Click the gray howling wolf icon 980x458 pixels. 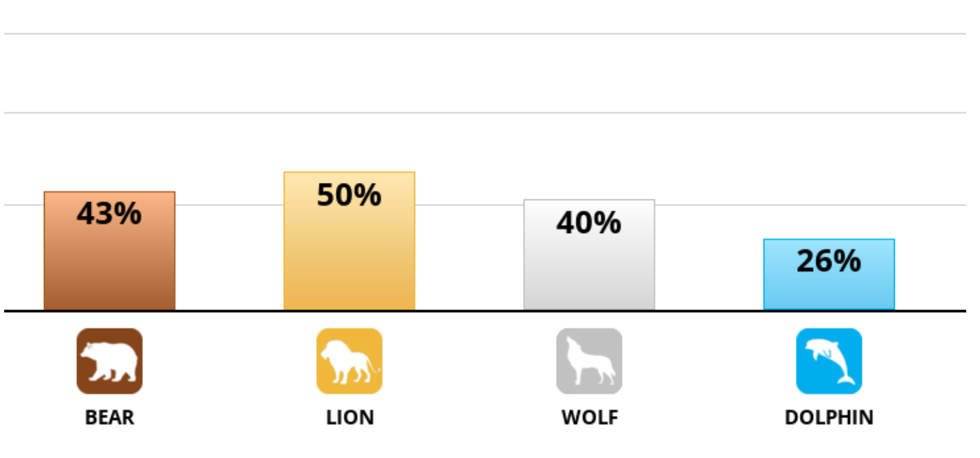point(589,361)
